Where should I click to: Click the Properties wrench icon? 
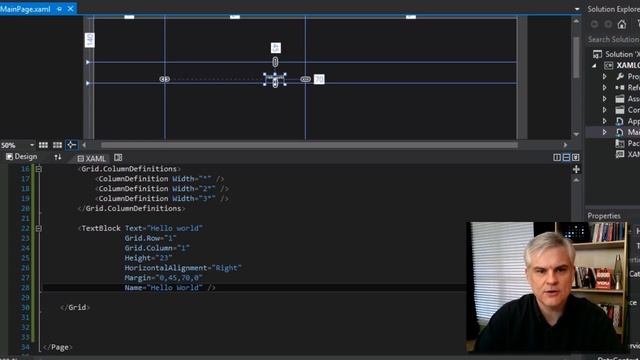tap(620, 76)
